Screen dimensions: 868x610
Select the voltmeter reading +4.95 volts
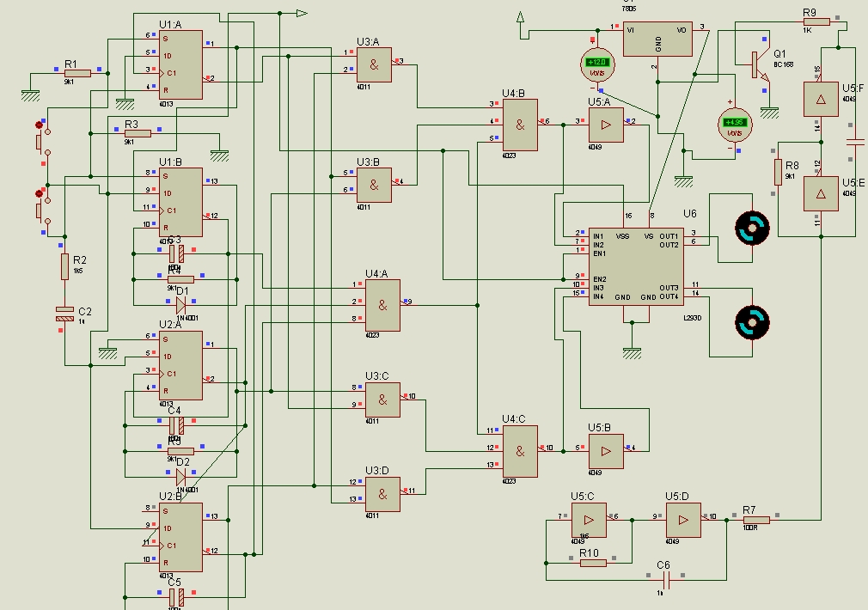735,125
